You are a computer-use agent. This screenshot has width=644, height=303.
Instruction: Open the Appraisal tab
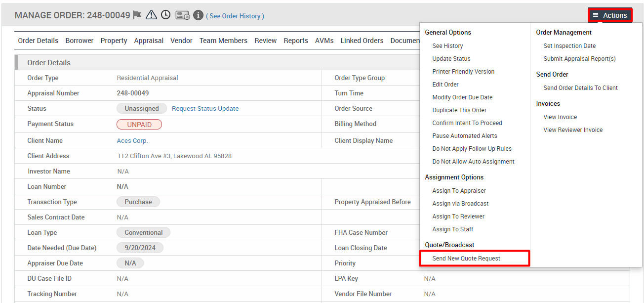(149, 41)
